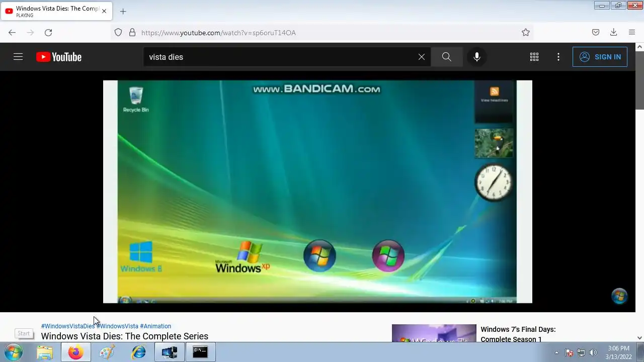Click the video title 'Windows Vista Dies: The Complete Series'
The image size is (644, 362).
125,336
